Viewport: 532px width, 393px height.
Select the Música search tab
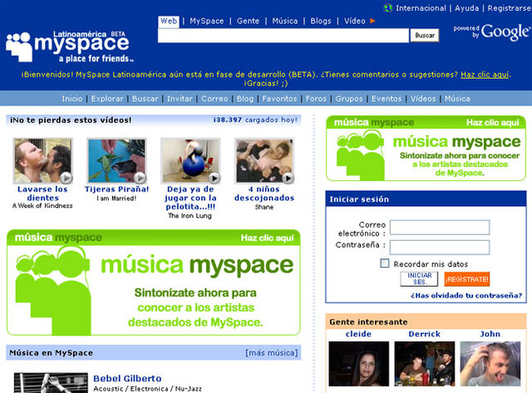point(285,22)
